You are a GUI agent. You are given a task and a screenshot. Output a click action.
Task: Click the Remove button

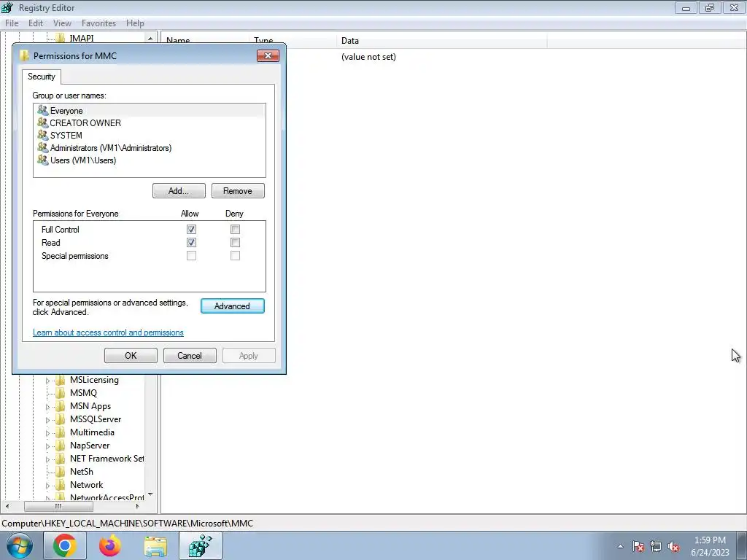point(238,191)
